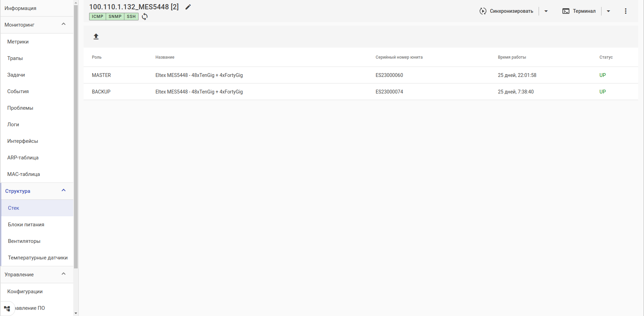Click the sidebar scrollbar down arrow

(x=76, y=313)
